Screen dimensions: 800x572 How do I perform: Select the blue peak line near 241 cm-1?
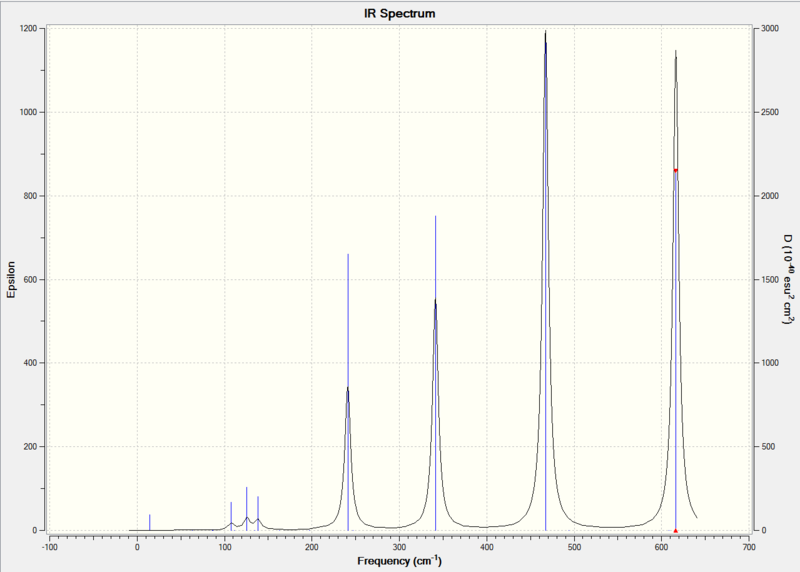348,392
